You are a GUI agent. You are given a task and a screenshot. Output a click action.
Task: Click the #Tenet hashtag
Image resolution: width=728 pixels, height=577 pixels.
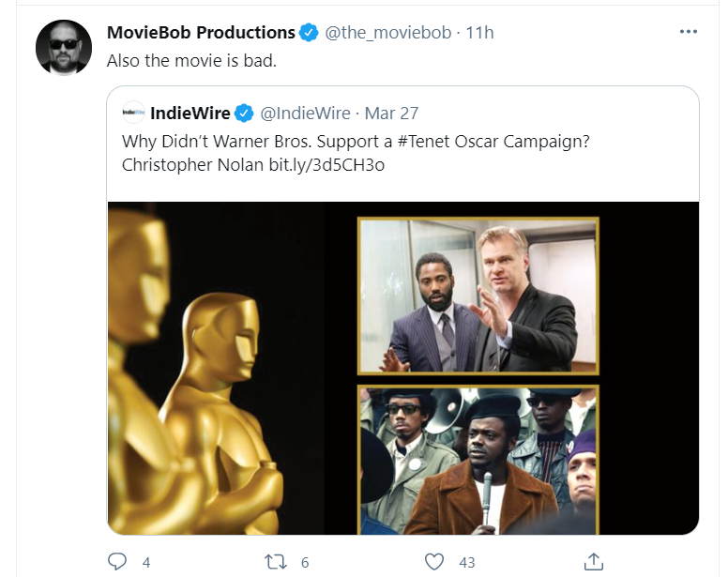point(423,141)
